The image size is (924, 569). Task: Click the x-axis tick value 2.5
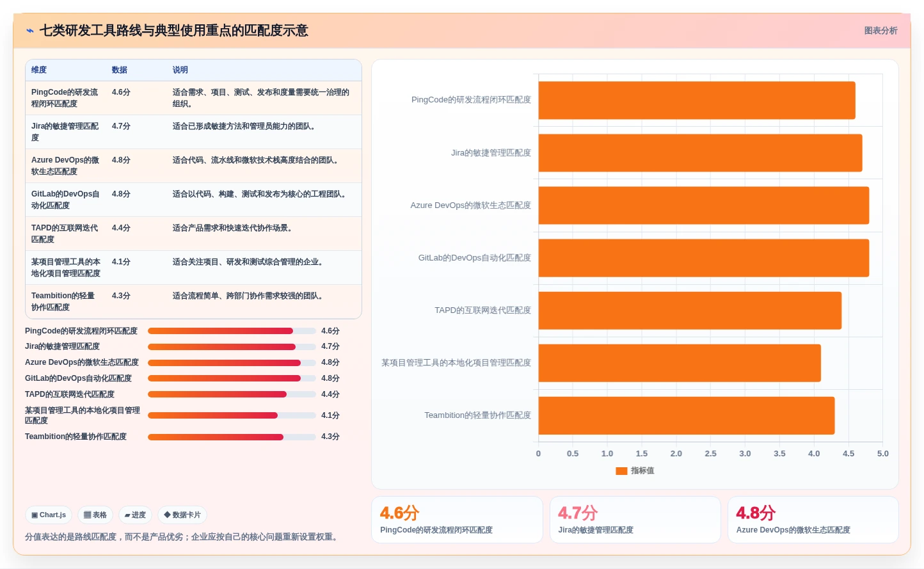(x=710, y=453)
